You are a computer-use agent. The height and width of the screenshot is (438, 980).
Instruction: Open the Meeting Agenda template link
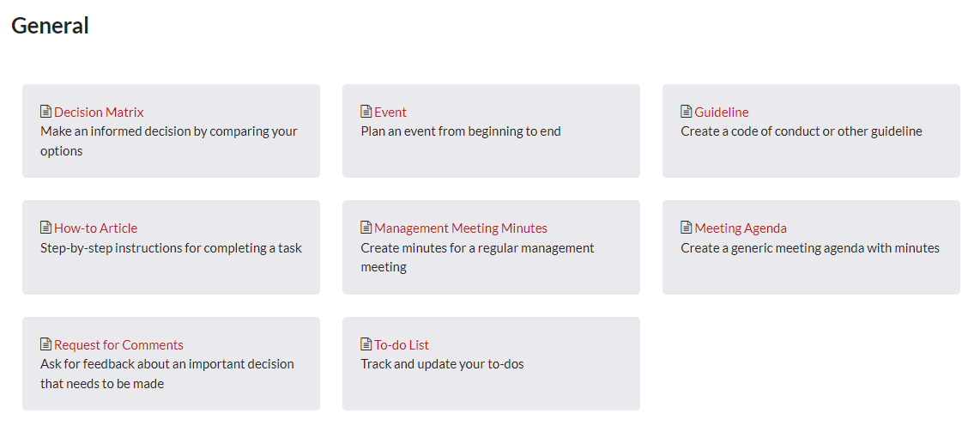point(741,228)
